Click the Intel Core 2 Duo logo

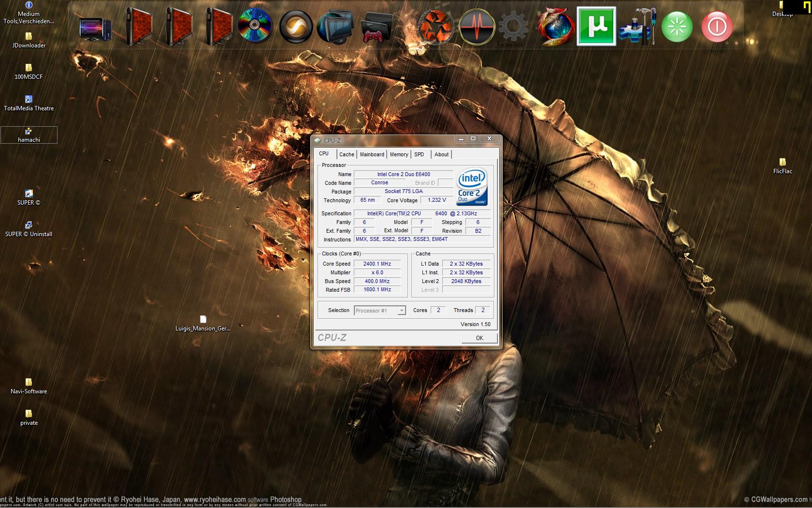pos(472,187)
